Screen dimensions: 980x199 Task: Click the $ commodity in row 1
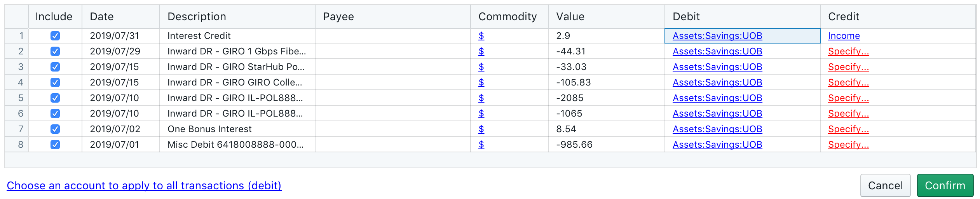481,36
